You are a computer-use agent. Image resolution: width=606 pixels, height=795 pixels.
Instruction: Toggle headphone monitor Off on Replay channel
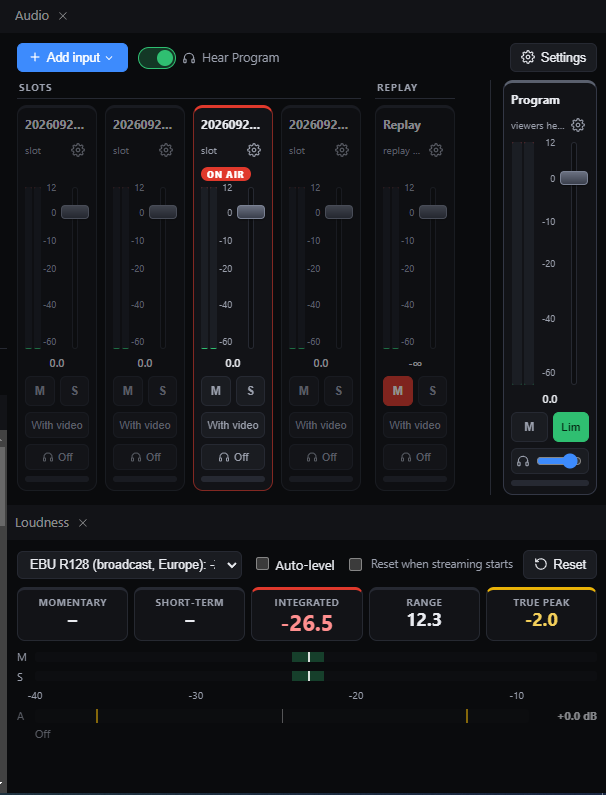pyautogui.click(x=415, y=457)
